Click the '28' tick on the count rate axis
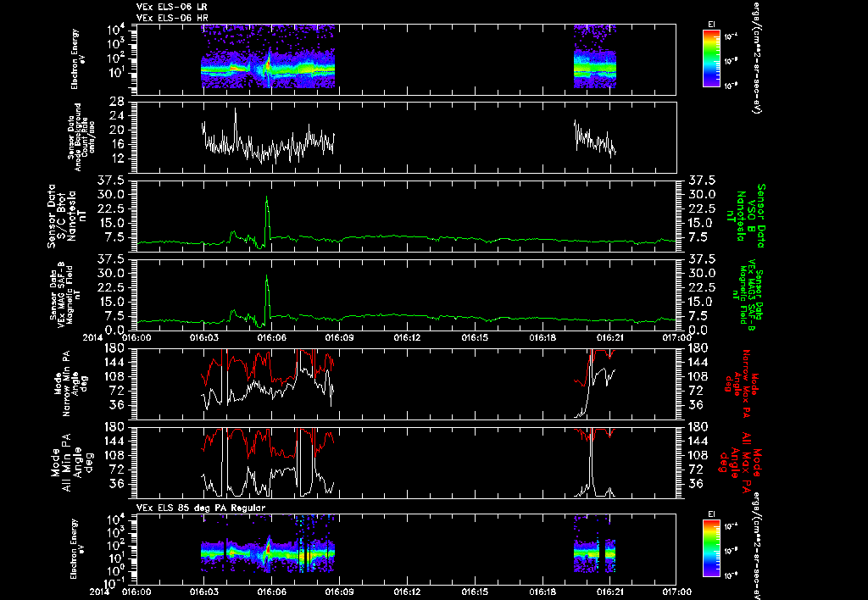Viewport: 868px width, 600px height. click(x=116, y=102)
